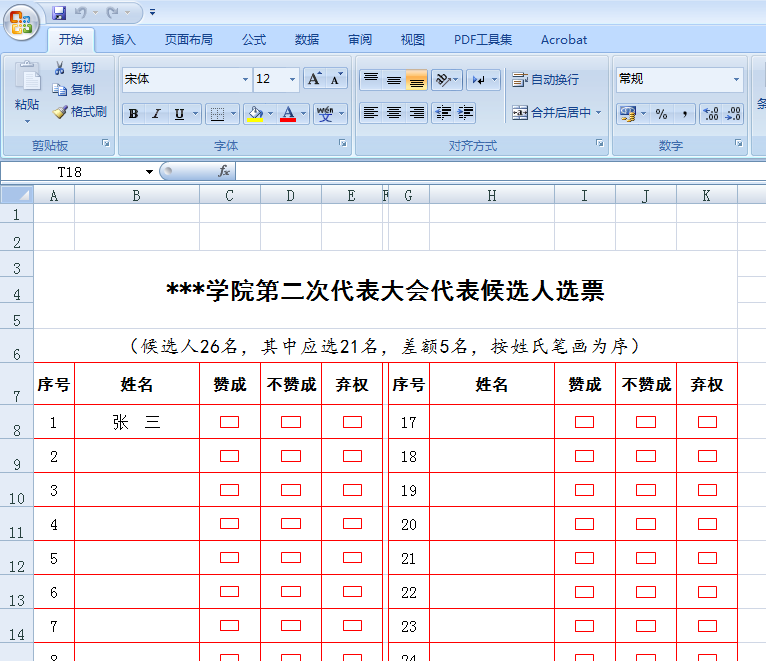This screenshot has height=661, width=766.
Task: Switch to the 插入 ribbon tab
Action: (124, 40)
